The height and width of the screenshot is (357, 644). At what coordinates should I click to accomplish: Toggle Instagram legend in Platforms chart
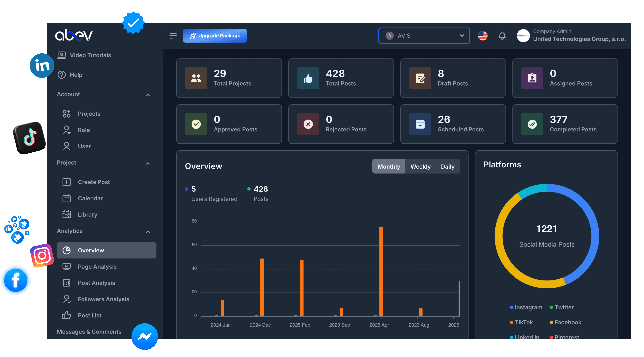point(526,307)
